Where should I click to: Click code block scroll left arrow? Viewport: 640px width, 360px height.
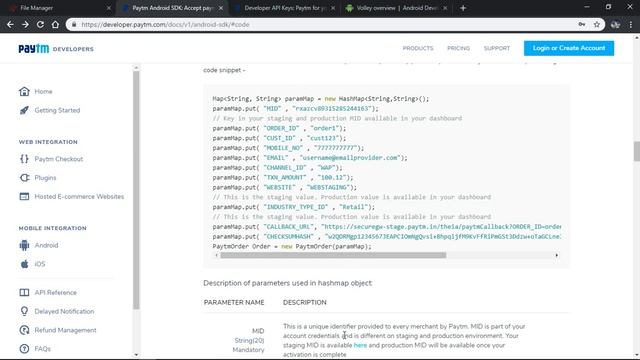click(216, 255)
